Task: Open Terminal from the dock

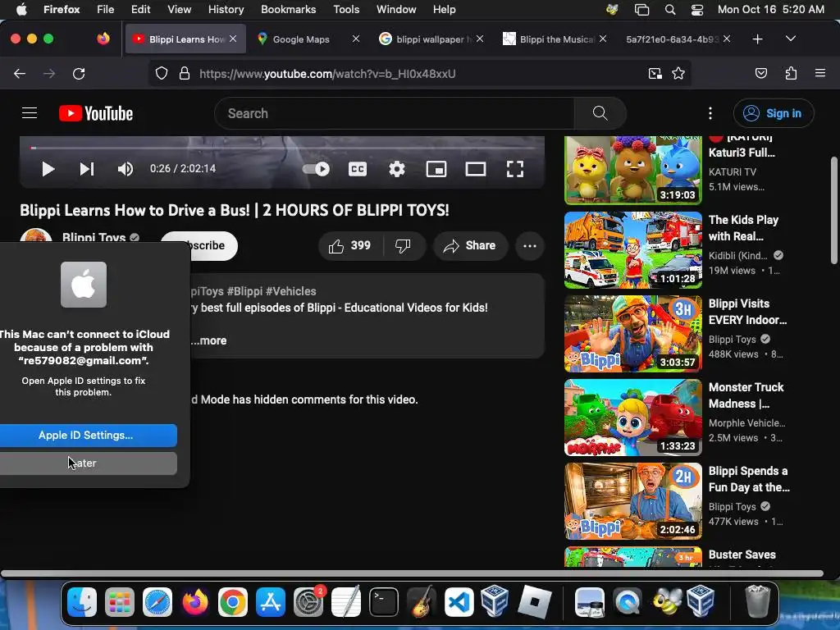Action: click(384, 602)
